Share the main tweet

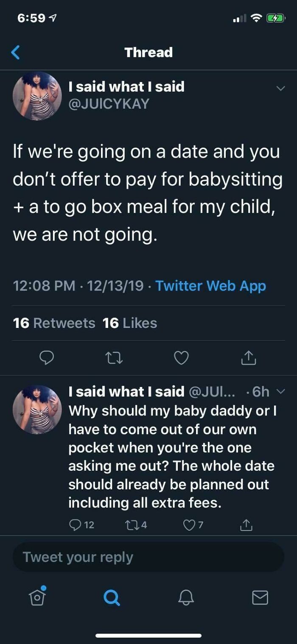[x=247, y=358]
